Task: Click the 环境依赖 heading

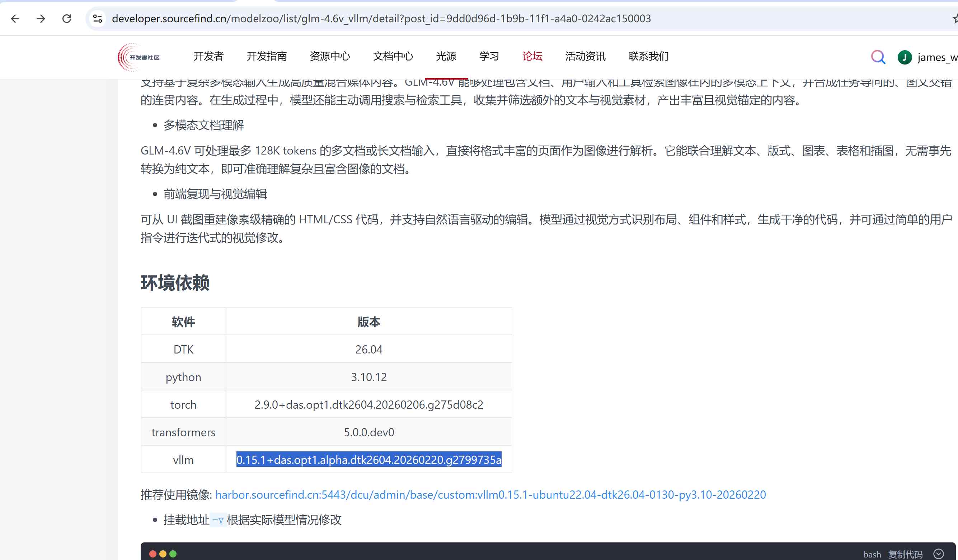Action: [175, 283]
